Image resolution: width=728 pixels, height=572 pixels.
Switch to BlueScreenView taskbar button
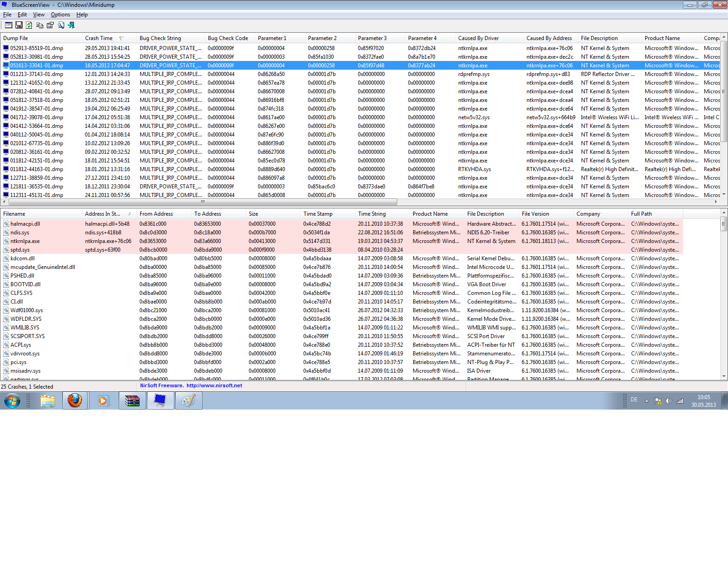pyautogui.click(x=160, y=401)
